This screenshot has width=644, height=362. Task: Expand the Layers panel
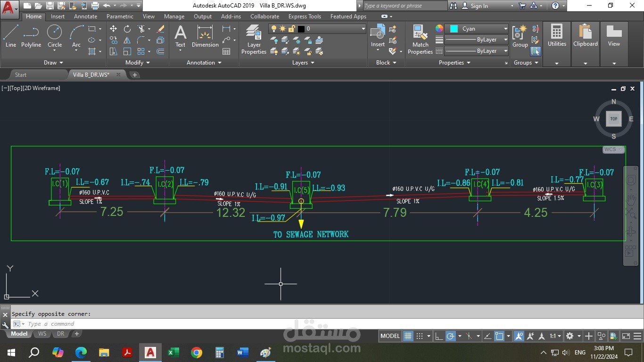pos(303,63)
